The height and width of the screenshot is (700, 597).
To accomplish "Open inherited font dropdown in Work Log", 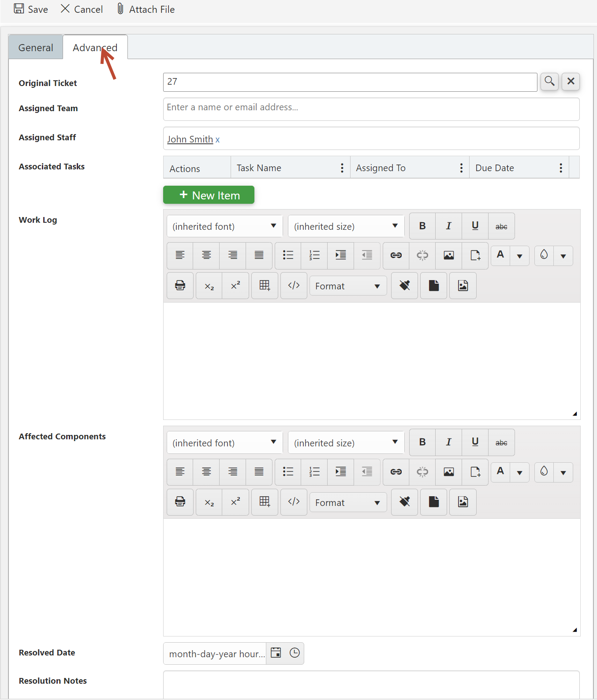I will pos(224,226).
